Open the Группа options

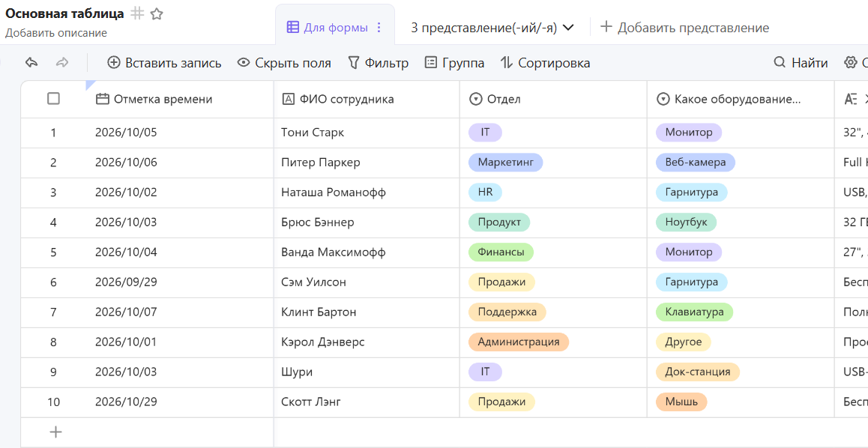454,63
